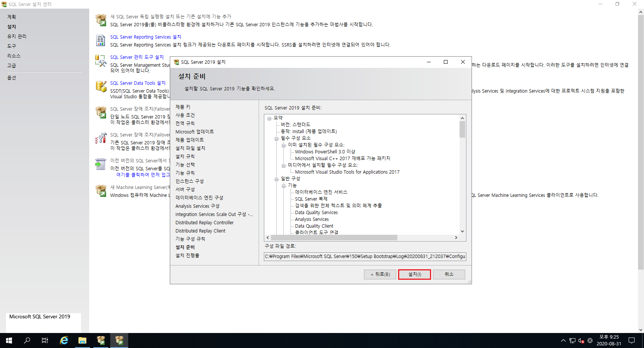Collapse the 기능 tree node
The image size is (644, 348).
(283, 186)
